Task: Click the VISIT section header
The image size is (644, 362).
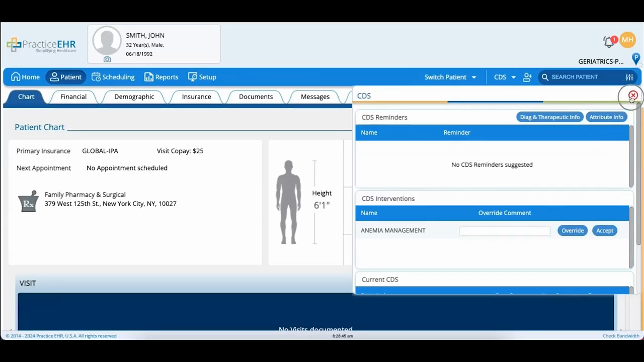Action: tap(28, 284)
